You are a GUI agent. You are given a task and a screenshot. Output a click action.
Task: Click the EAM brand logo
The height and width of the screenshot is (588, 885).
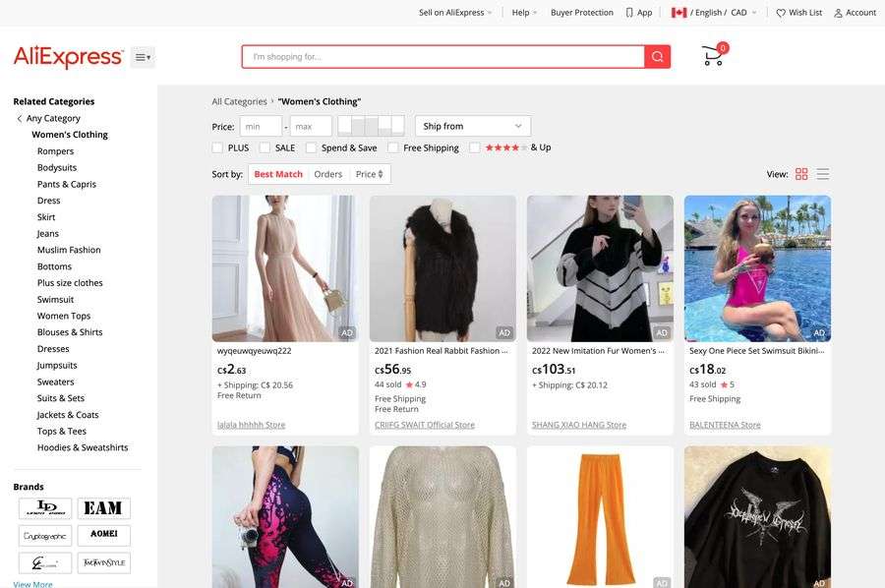tap(104, 508)
